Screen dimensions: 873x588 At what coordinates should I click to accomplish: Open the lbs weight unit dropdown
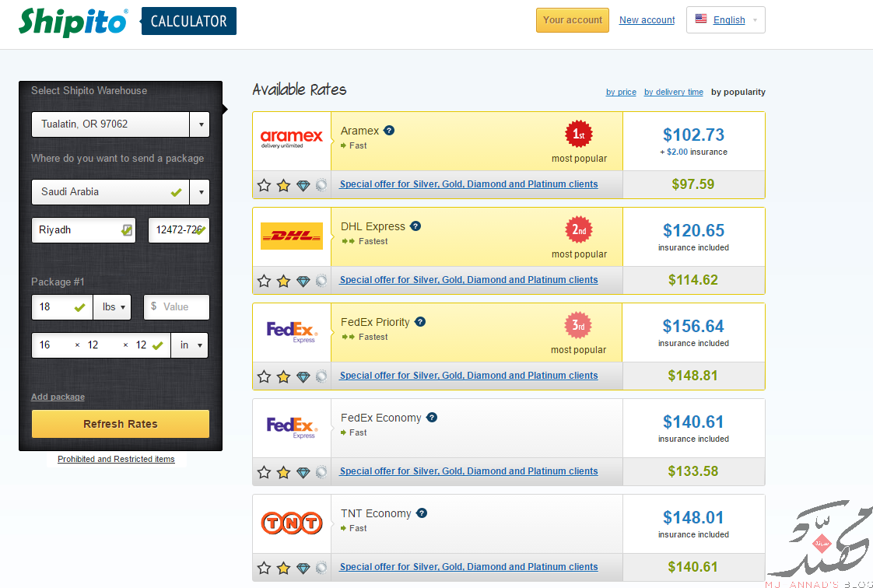click(x=113, y=307)
